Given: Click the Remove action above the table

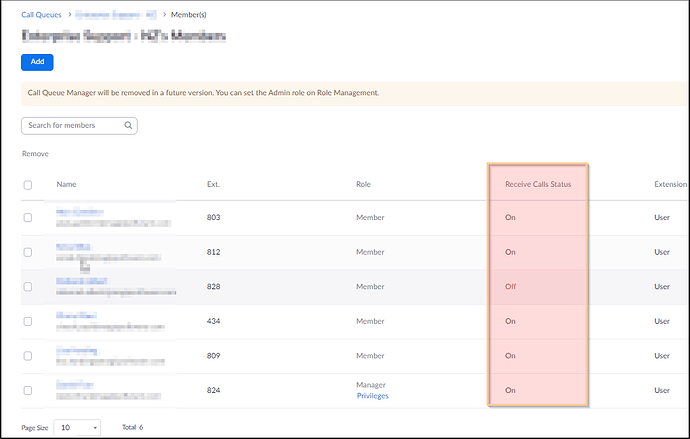Looking at the screenshot, I should click(35, 154).
